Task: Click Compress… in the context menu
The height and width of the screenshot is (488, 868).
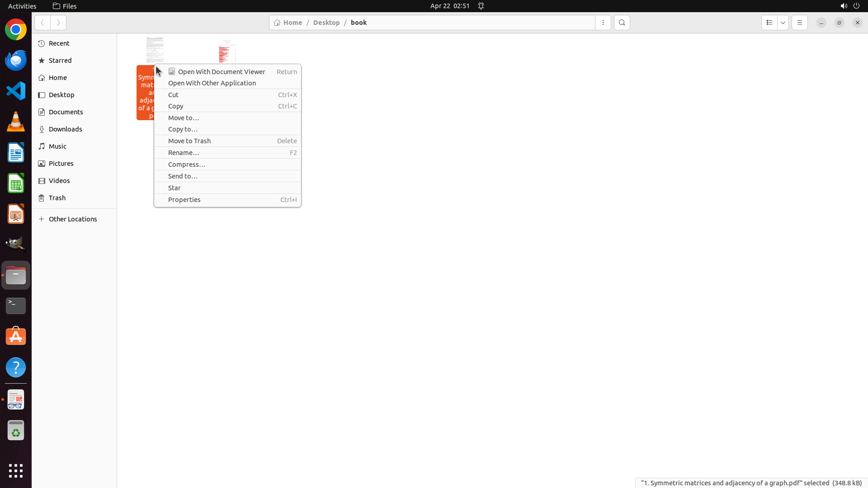Action: 186,164
